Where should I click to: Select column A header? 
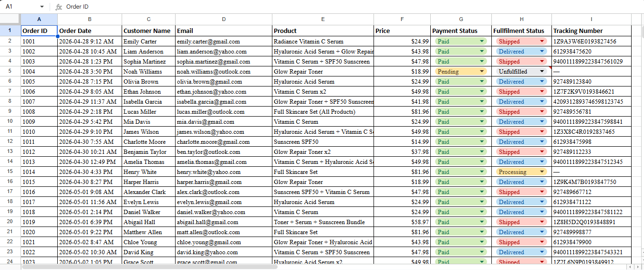coord(39,19)
